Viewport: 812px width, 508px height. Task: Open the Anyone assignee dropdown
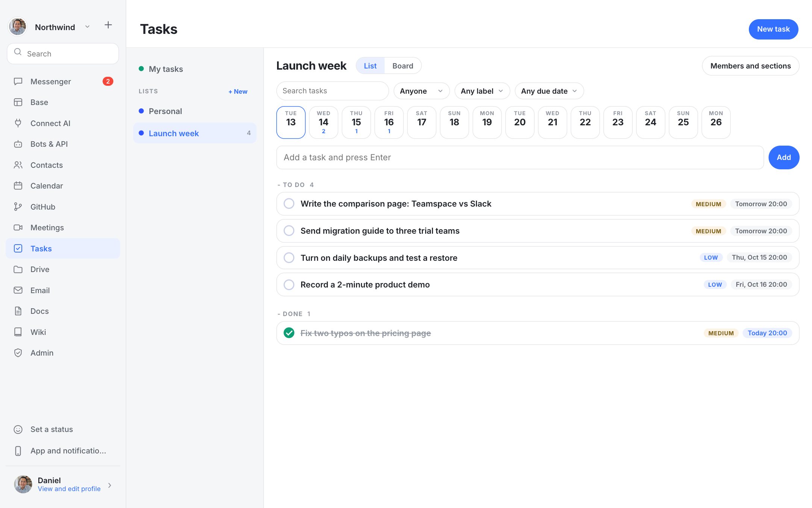(421, 91)
